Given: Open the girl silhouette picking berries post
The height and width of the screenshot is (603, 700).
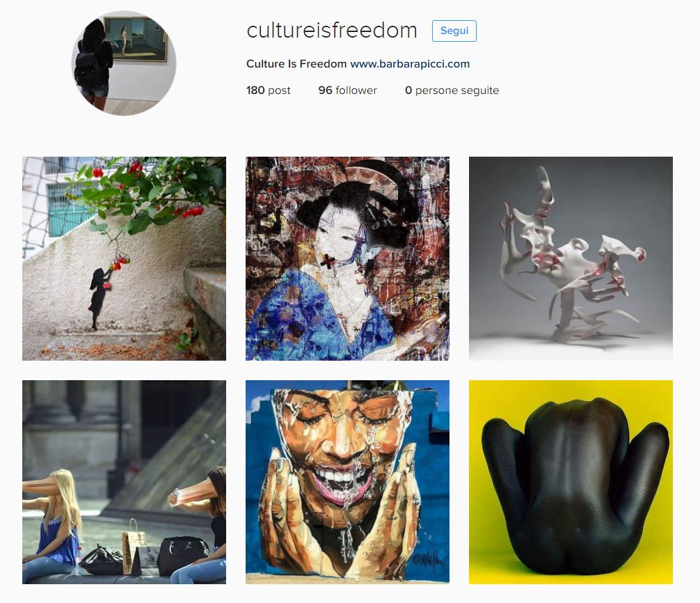Looking at the screenshot, I should 124,258.
